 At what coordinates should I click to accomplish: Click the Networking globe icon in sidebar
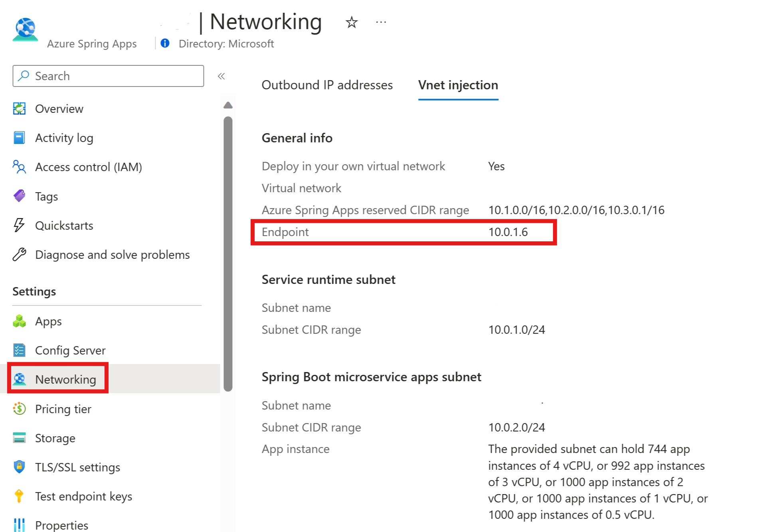pyautogui.click(x=19, y=379)
